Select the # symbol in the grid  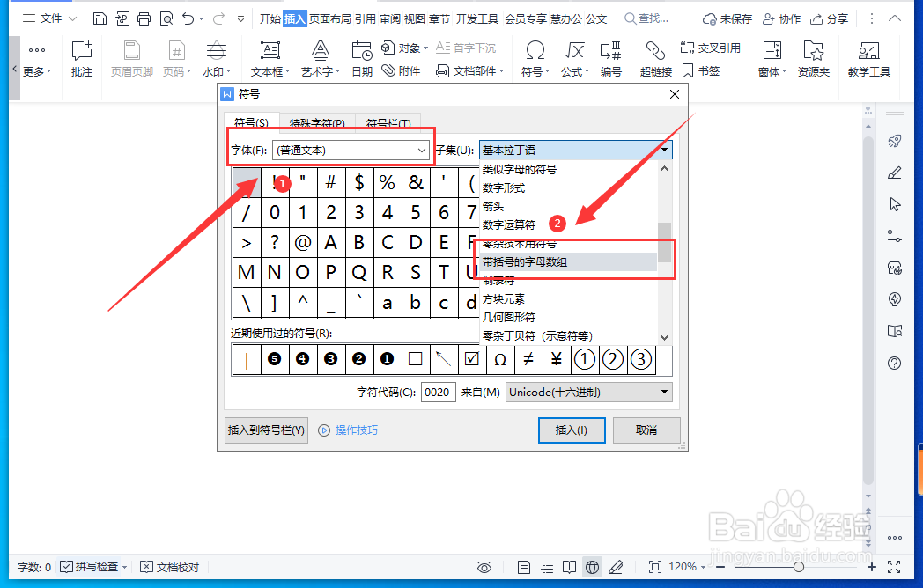(x=331, y=182)
